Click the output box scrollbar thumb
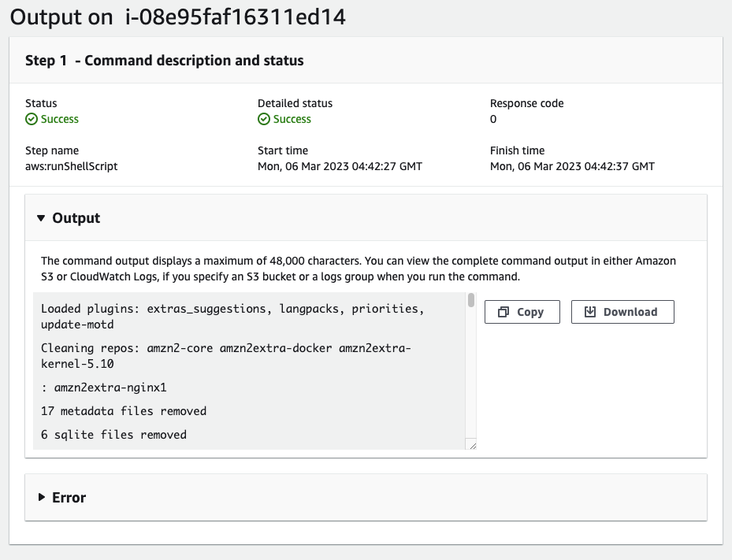 coord(471,300)
